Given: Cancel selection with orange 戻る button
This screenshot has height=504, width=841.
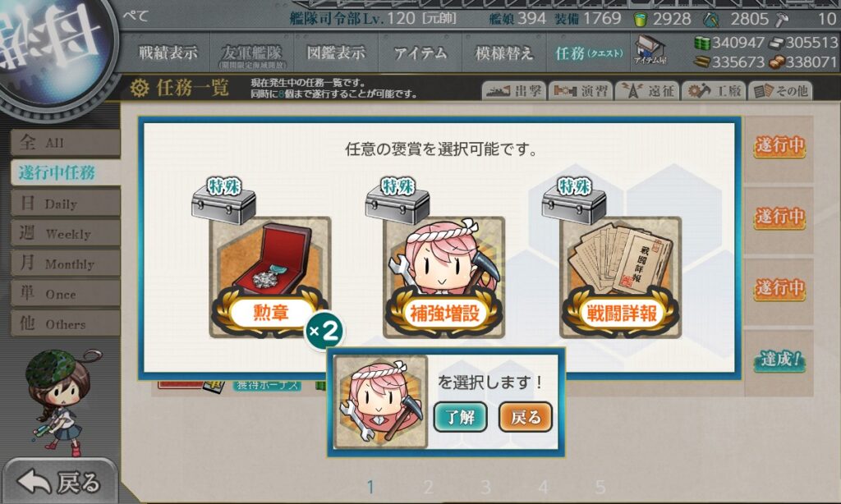Looking at the screenshot, I should pyautogui.click(x=525, y=417).
